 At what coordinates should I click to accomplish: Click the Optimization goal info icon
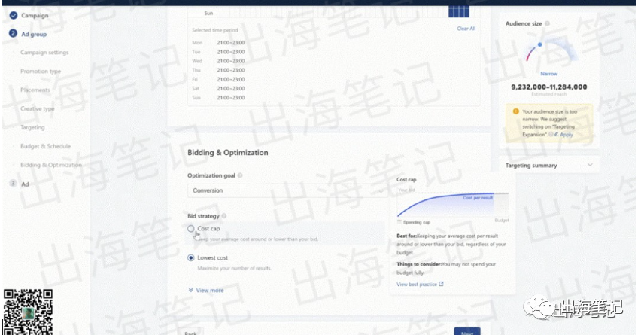[240, 175]
